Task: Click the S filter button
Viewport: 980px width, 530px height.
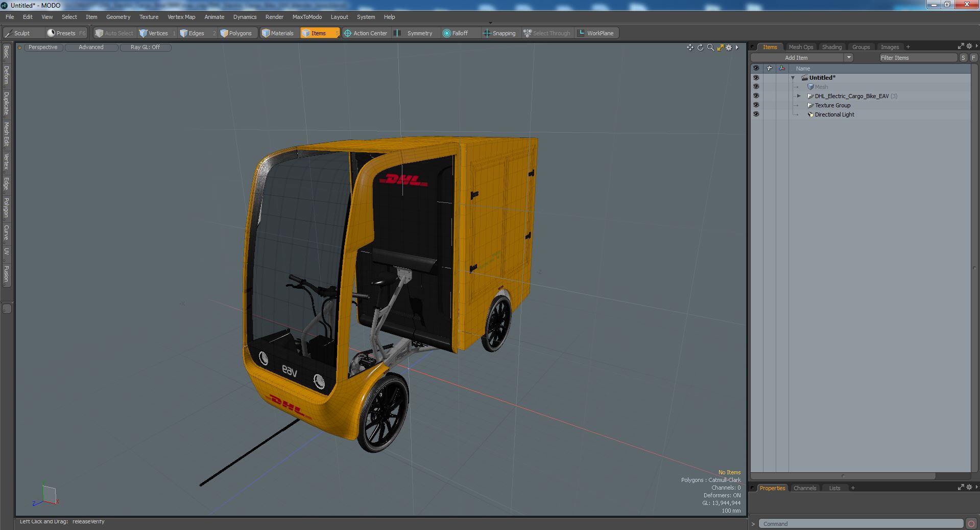Action: [x=963, y=58]
